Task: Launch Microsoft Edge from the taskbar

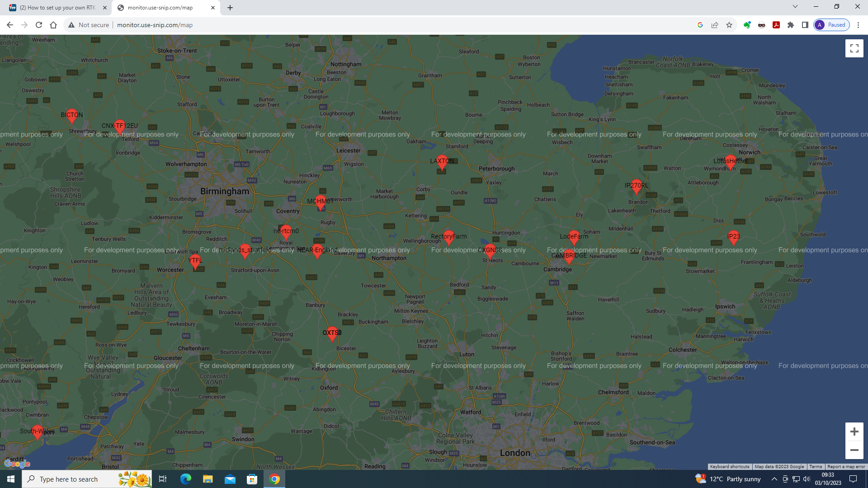Action: [185, 479]
